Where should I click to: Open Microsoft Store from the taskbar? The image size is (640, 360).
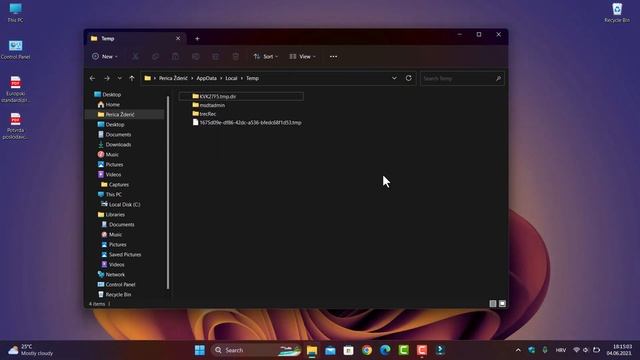(x=348, y=350)
